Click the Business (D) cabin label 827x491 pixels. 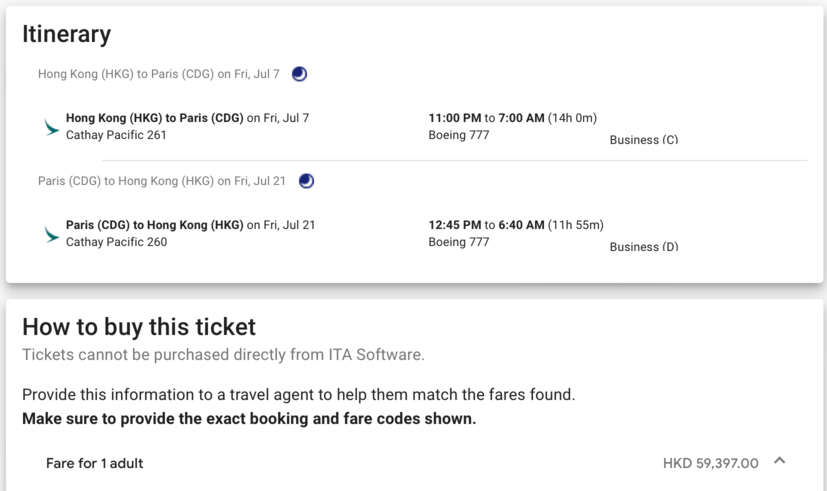(643, 246)
